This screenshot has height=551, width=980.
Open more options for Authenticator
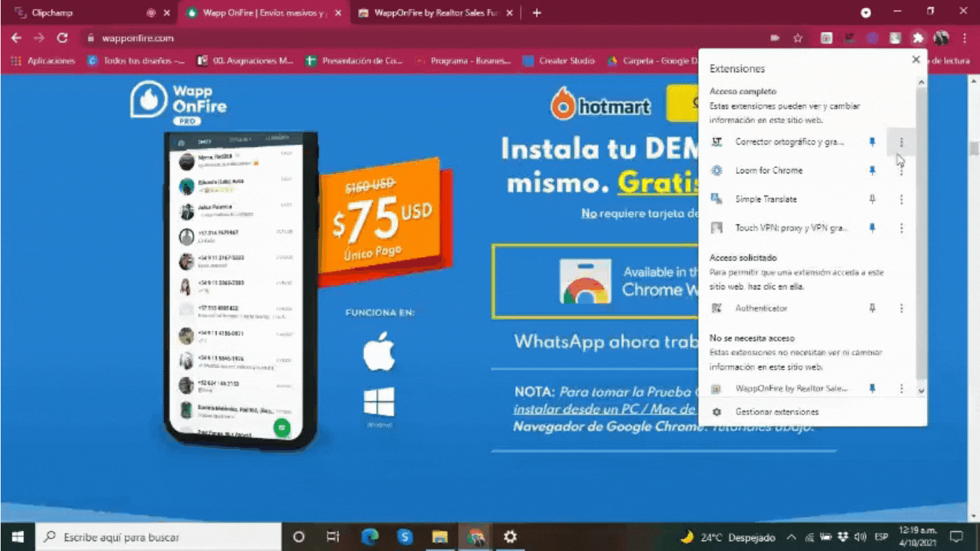[901, 308]
